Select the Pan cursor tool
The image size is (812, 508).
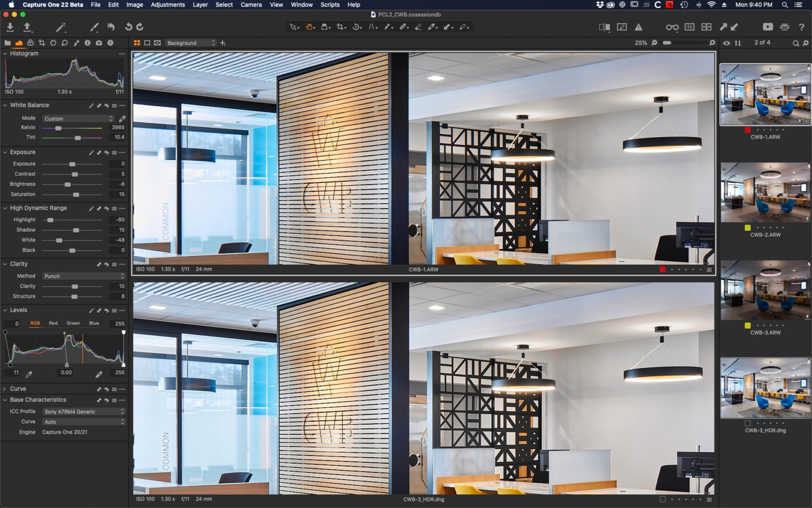click(309, 26)
